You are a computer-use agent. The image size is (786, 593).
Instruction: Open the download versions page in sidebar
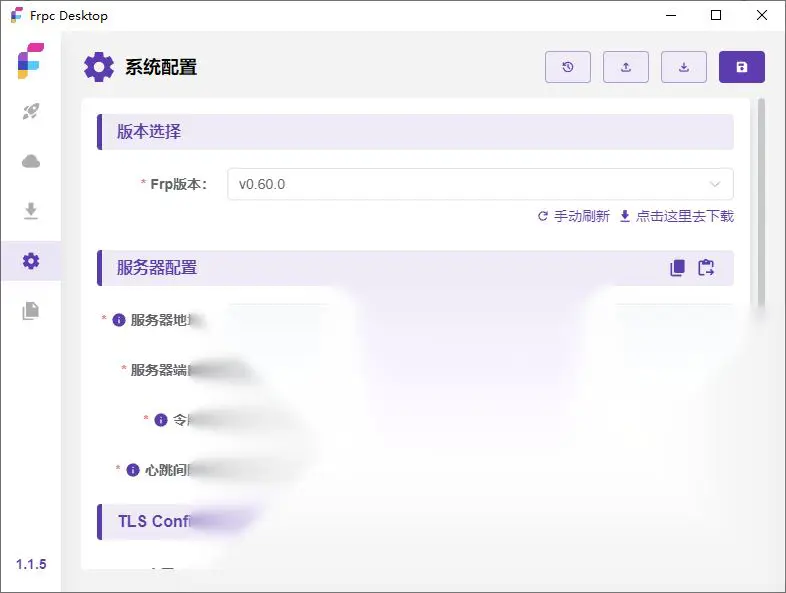point(31,211)
